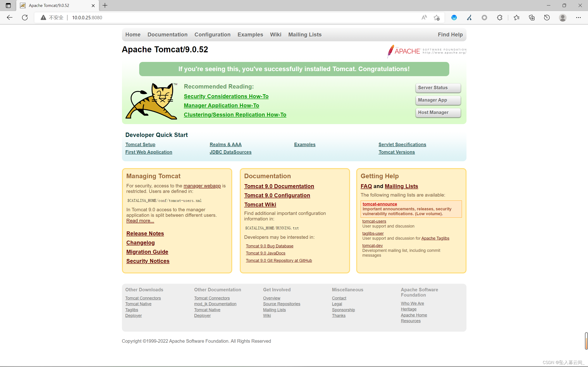Open Security Considerations How-To link
Viewport: 588px width, 367px height.
pyautogui.click(x=226, y=96)
